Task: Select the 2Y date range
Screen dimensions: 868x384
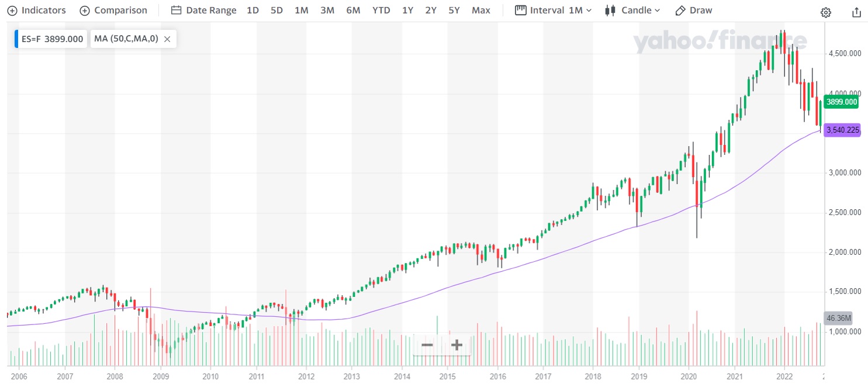Action: 431,11
